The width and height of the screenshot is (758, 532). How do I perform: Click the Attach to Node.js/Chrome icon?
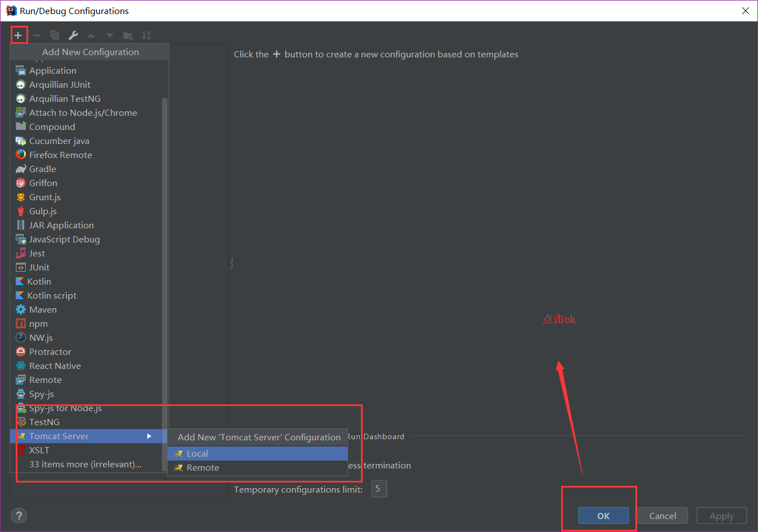[x=21, y=112]
